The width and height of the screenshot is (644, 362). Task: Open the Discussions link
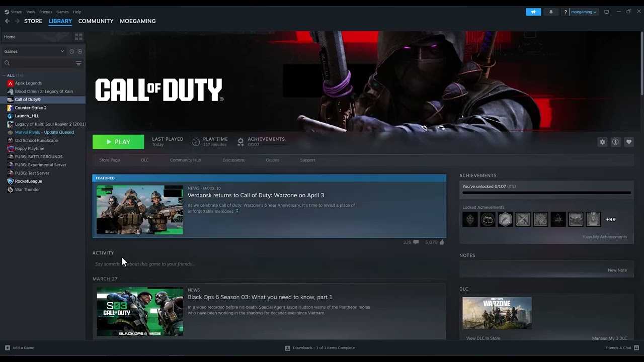[x=233, y=160]
